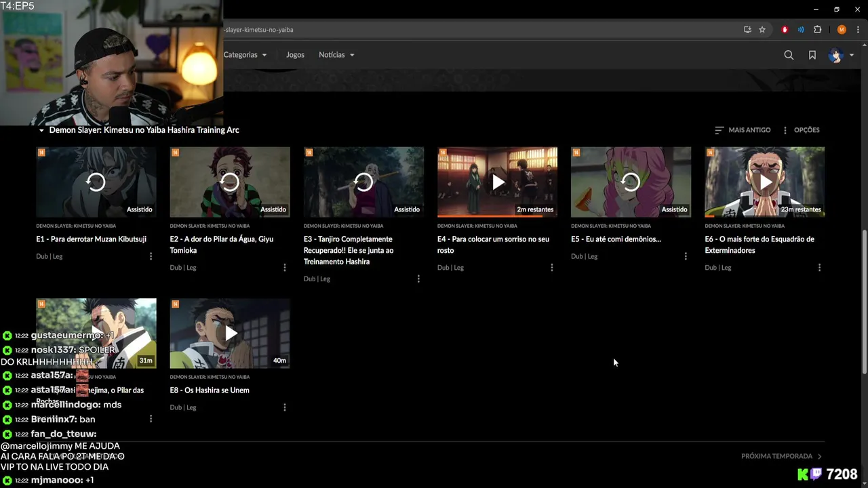Viewport: 868px width, 488px height.
Task: Open the watchlist bookmark icon in site header
Action: [x=812, y=55]
